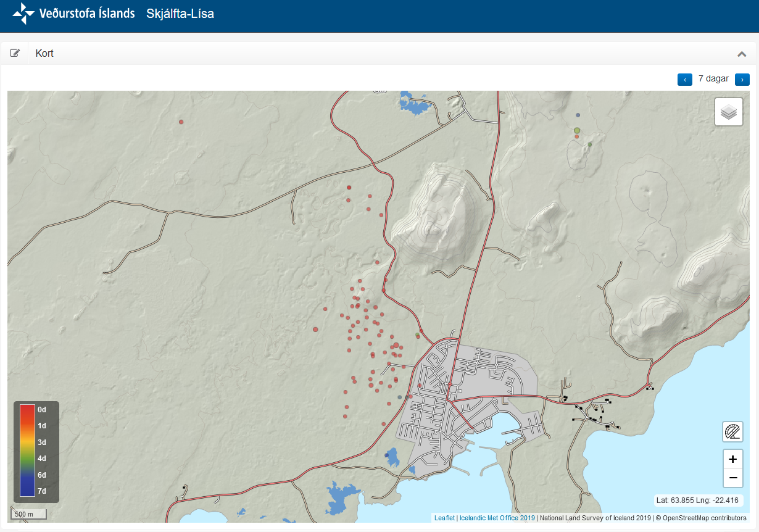Open the edit pencil icon beside Kort
Image resolution: width=759 pixels, height=532 pixels.
(15, 52)
